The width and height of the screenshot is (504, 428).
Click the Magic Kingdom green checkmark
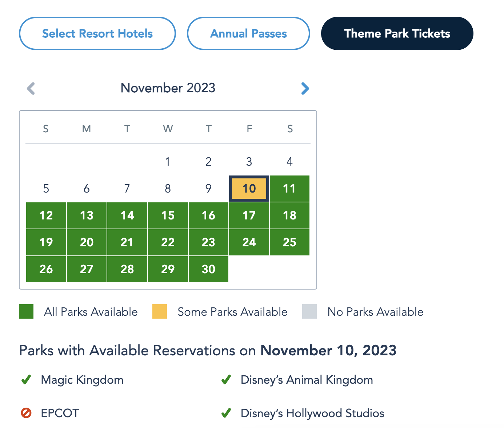[x=26, y=380]
